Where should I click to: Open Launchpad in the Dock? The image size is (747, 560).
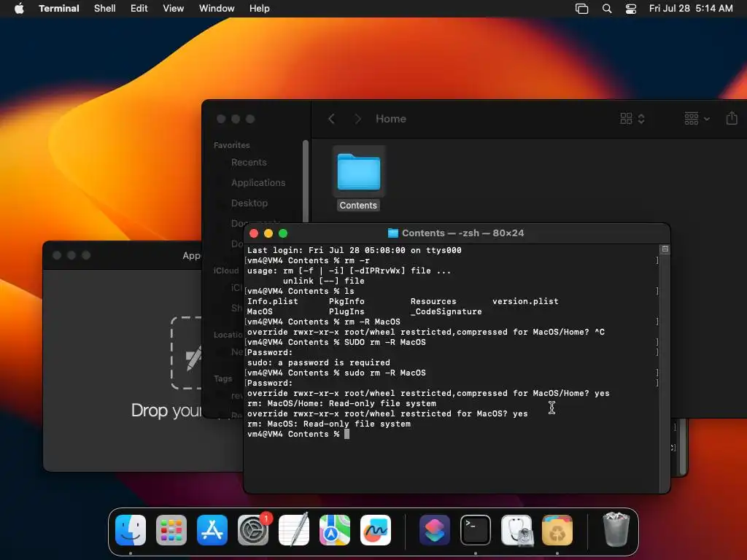point(171,530)
